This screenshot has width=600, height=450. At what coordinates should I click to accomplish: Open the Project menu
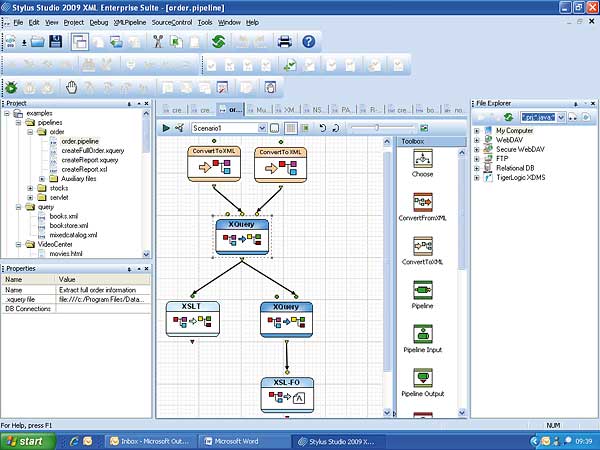pos(73,23)
